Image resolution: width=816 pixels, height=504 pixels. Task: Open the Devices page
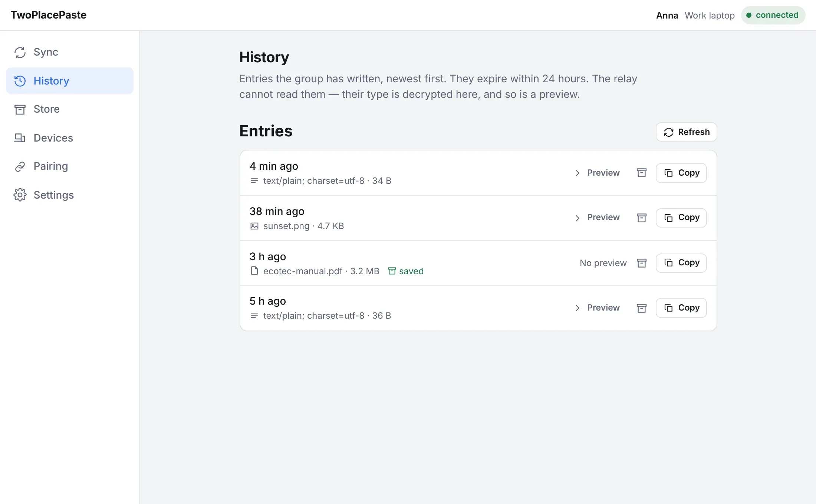point(70,138)
